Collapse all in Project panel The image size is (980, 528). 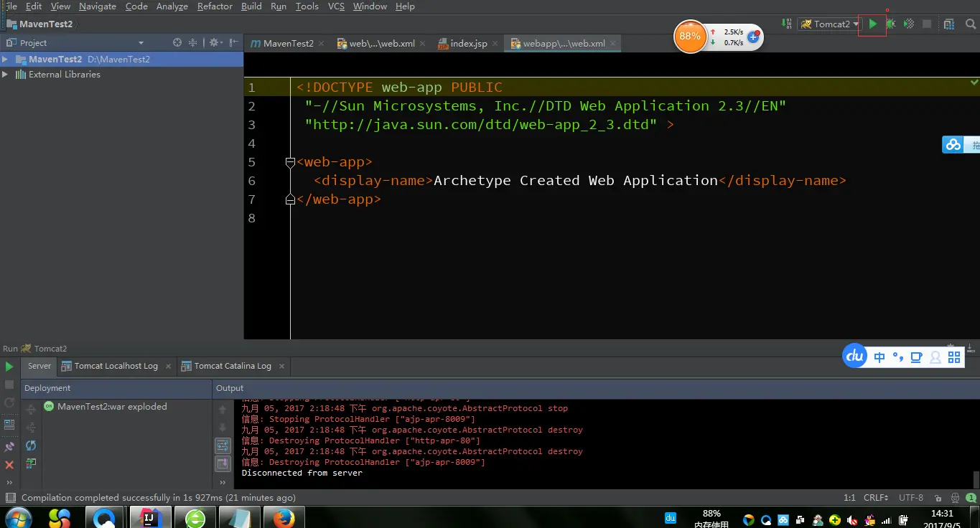pyautogui.click(x=192, y=43)
